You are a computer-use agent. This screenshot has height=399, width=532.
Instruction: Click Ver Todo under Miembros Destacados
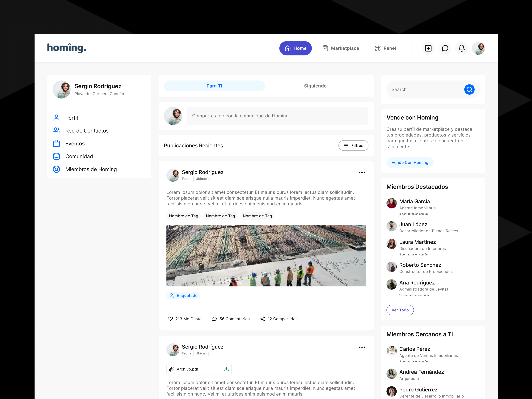coord(400,310)
